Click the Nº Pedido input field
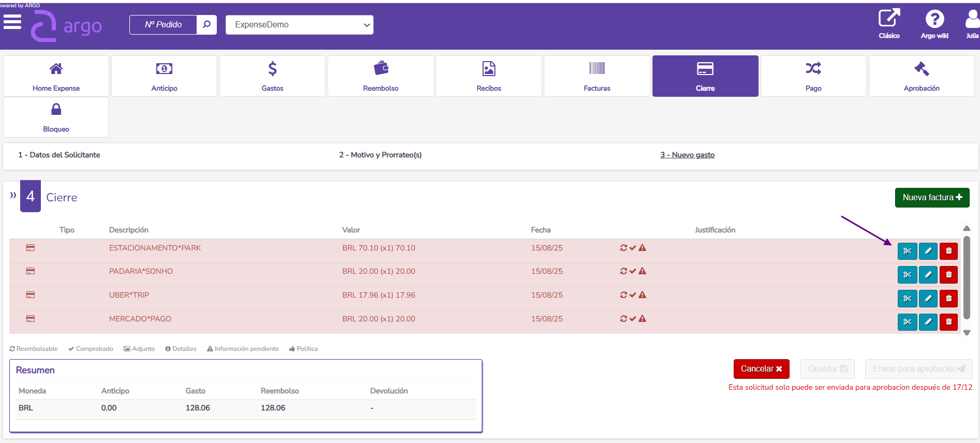 click(164, 25)
